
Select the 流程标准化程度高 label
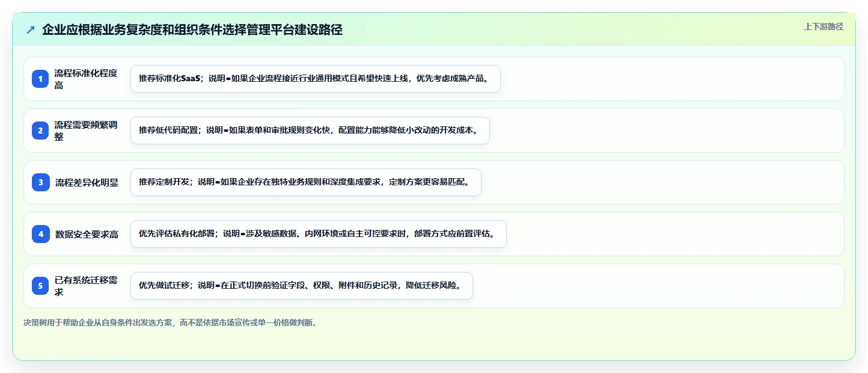pos(86,79)
